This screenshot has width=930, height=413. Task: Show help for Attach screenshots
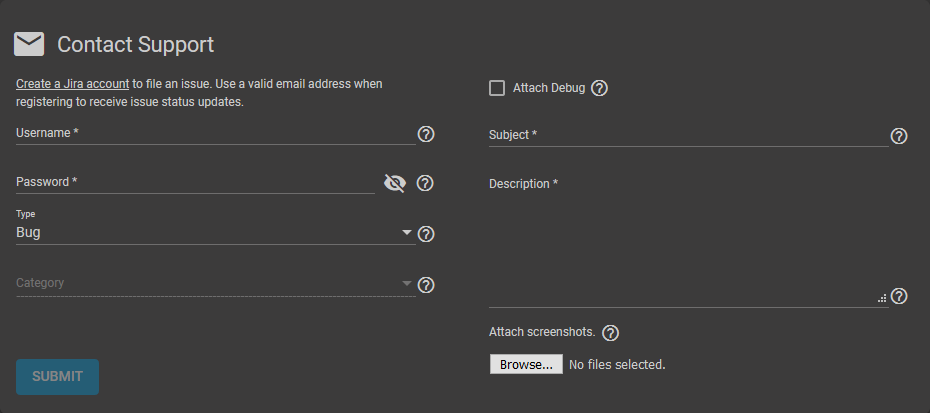[x=610, y=333]
